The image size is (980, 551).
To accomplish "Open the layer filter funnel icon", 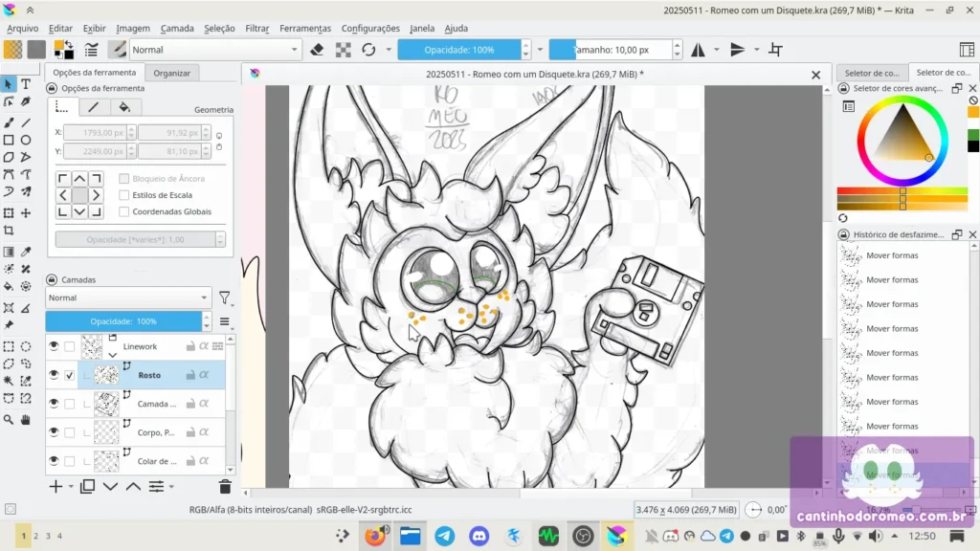I will tap(224, 298).
